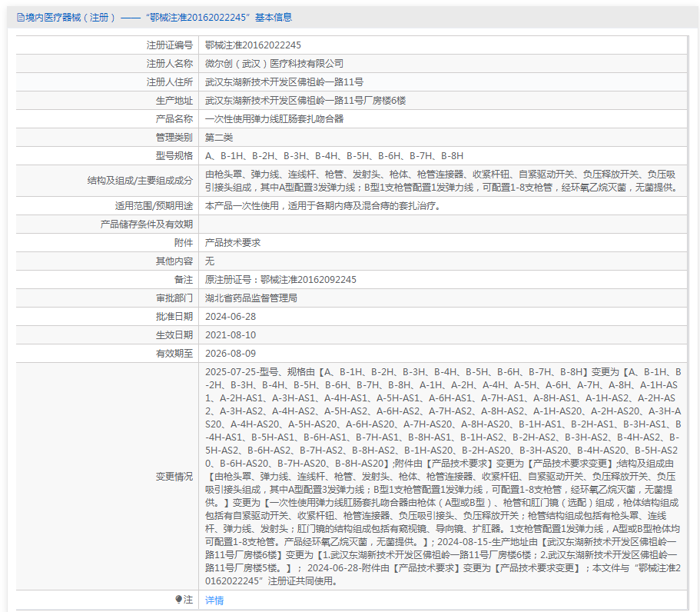Click the 管理类别 label
This screenshot has width=700, height=612.
pos(174,138)
